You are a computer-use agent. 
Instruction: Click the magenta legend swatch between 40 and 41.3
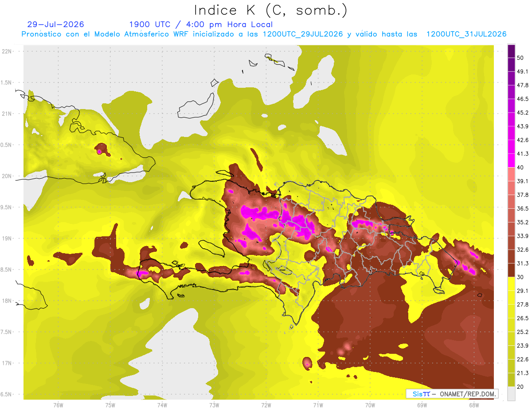pos(511,160)
